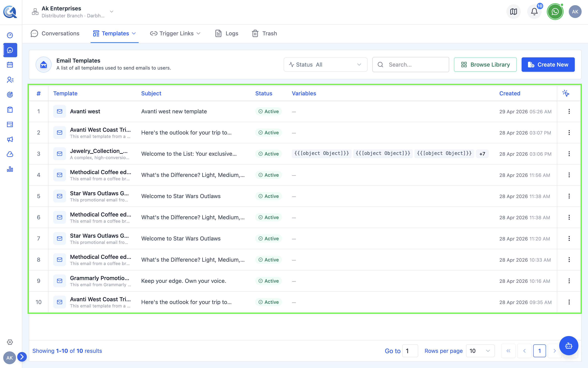This screenshot has height=368, width=588.
Task: Go to the first page with double-arrow button
Action: coord(508,351)
